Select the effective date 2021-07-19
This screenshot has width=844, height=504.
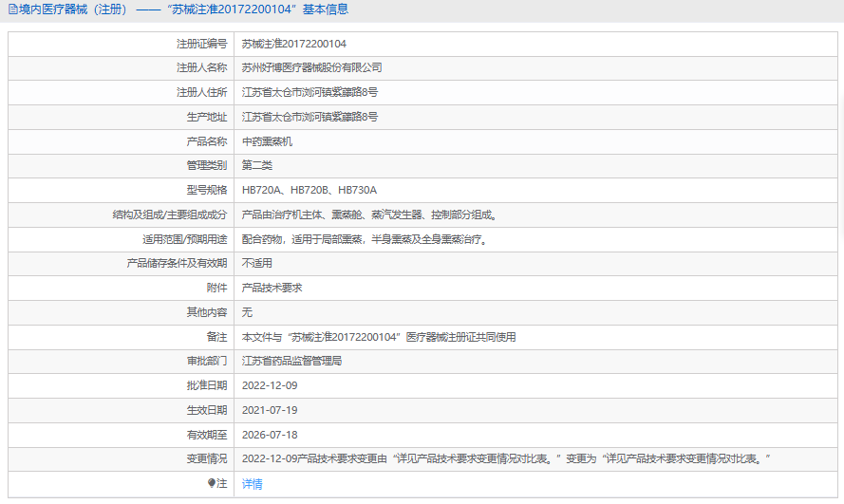coord(270,410)
